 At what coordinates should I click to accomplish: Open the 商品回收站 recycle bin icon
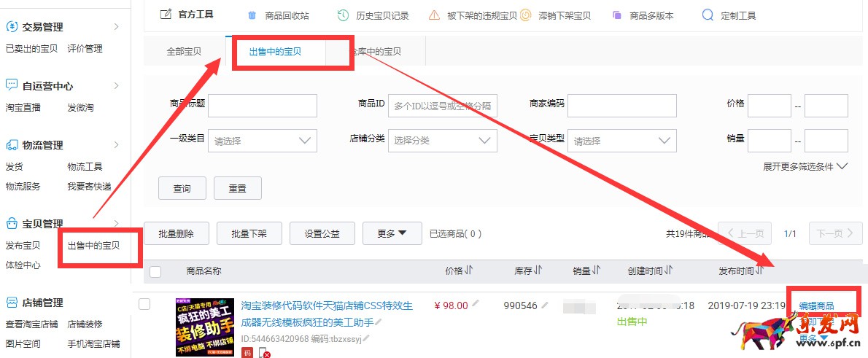point(252,15)
